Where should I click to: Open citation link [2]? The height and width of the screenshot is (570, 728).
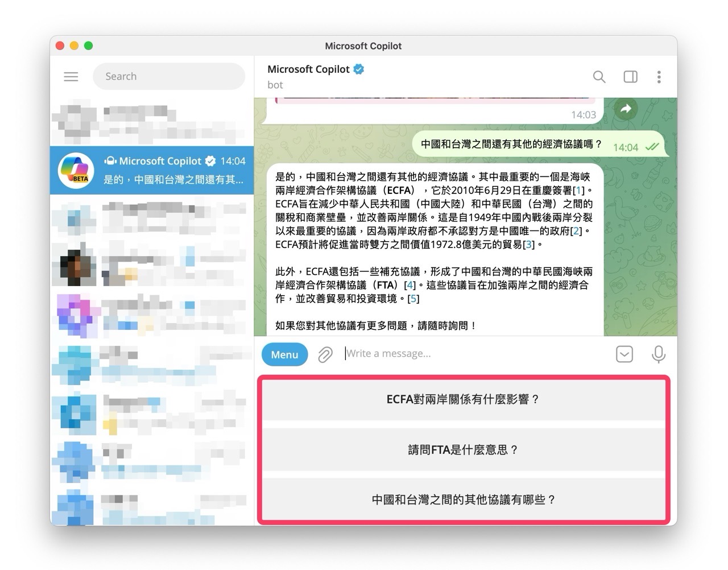(577, 231)
